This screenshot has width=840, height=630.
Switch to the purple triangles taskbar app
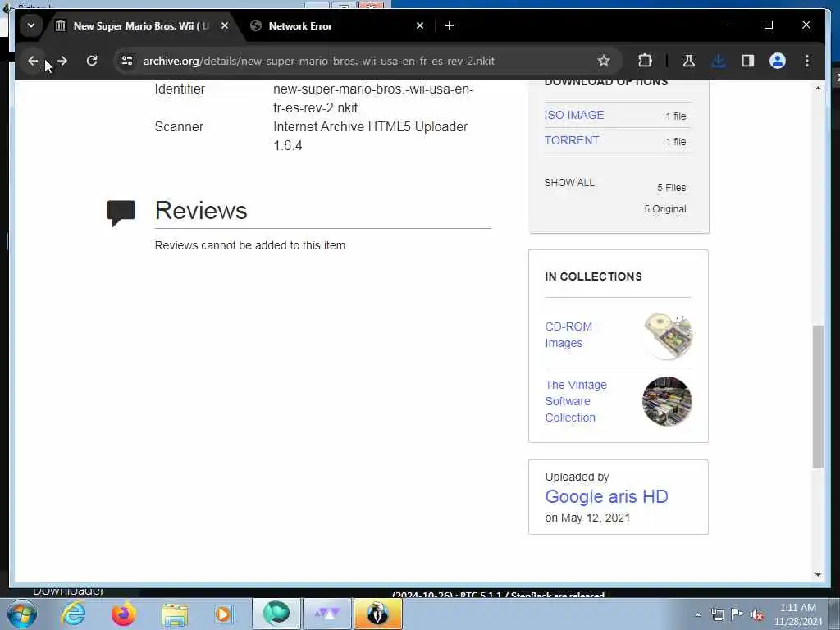pyautogui.click(x=327, y=614)
